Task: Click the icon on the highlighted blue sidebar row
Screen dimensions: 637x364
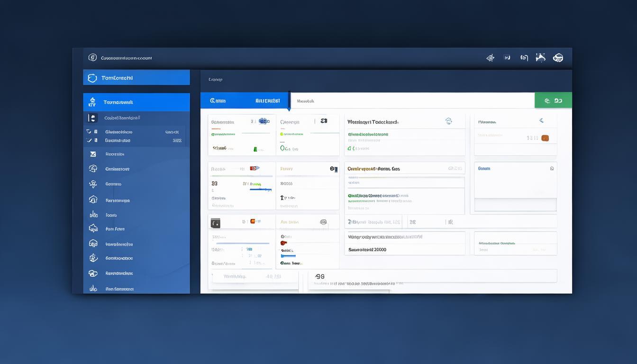Action: [92, 102]
